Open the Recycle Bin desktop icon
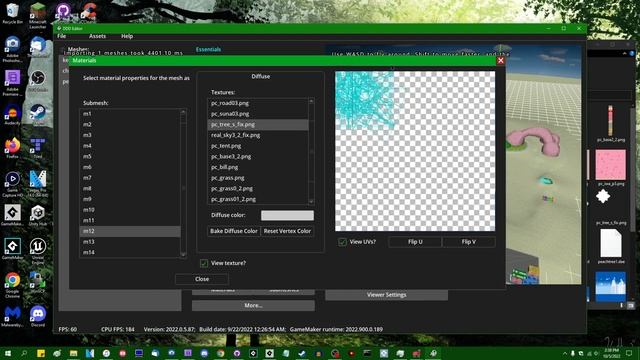 [12, 13]
